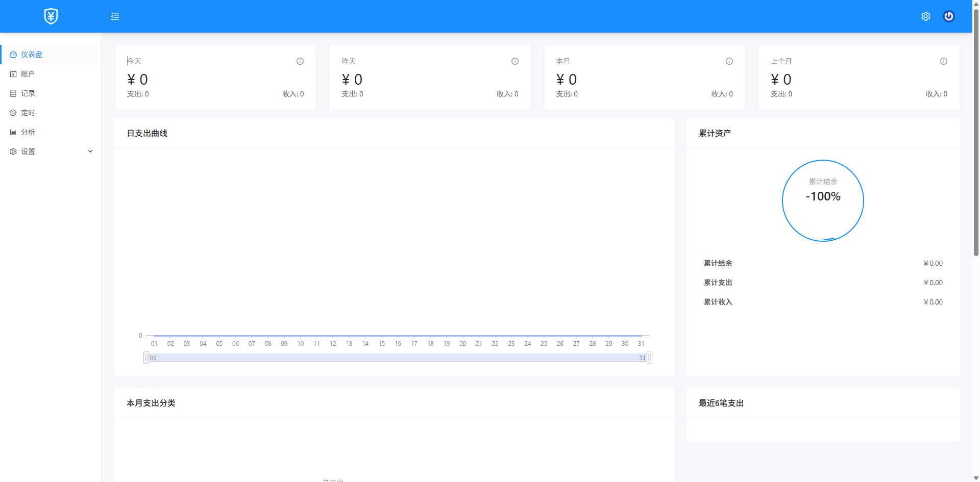The height and width of the screenshot is (482, 980).
Task: Click the yen shield logo
Action: tap(51, 16)
